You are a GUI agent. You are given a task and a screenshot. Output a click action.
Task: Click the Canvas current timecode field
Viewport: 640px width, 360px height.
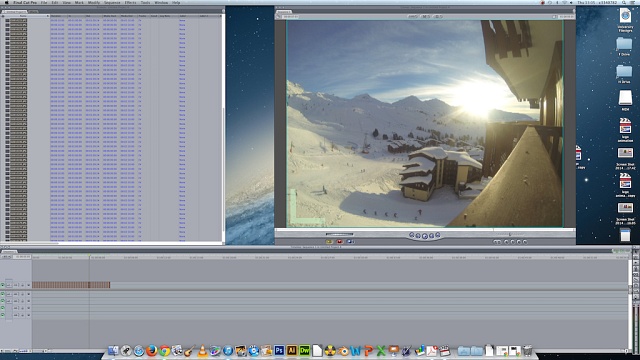(566, 17)
